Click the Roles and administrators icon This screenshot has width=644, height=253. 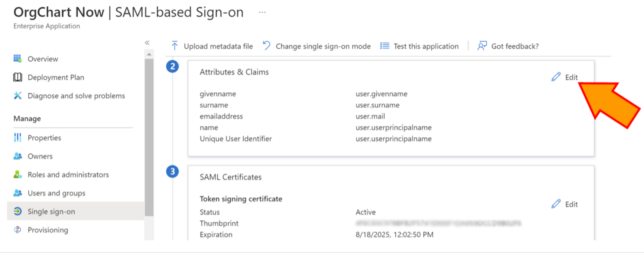(x=18, y=175)
